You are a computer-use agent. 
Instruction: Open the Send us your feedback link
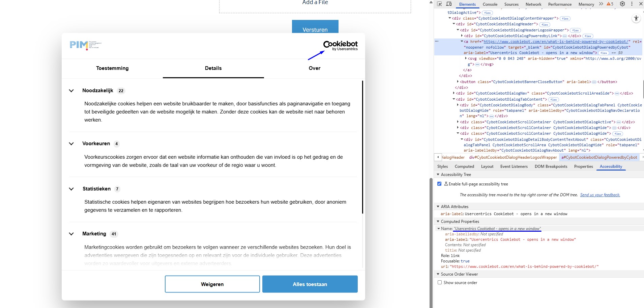(600, 195)
